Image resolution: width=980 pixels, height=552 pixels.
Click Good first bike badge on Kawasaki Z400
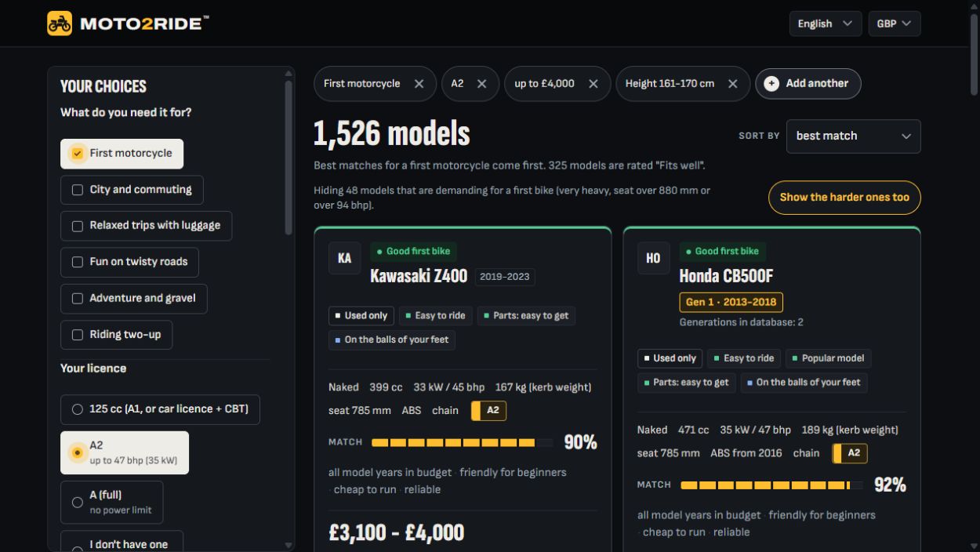414,251
